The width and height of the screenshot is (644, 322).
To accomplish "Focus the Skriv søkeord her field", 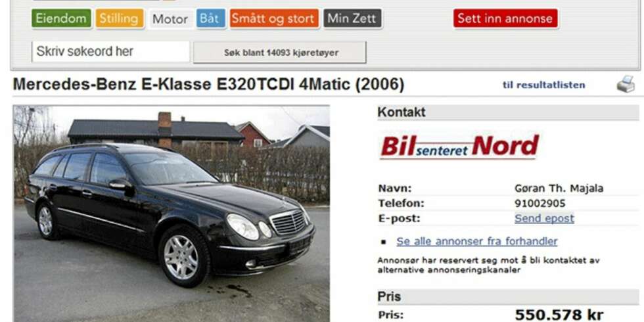I will [x=111, y=52].
